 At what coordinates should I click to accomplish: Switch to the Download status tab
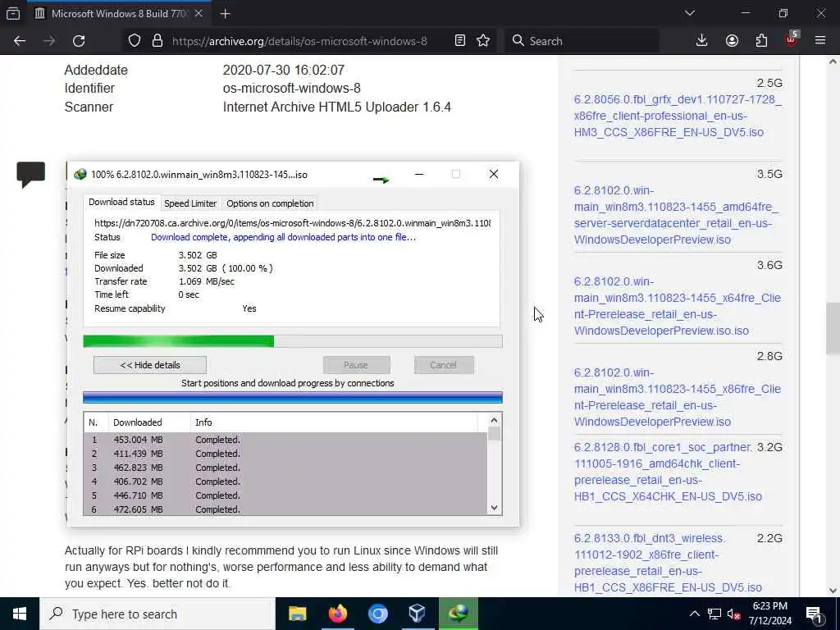[121, 202]
